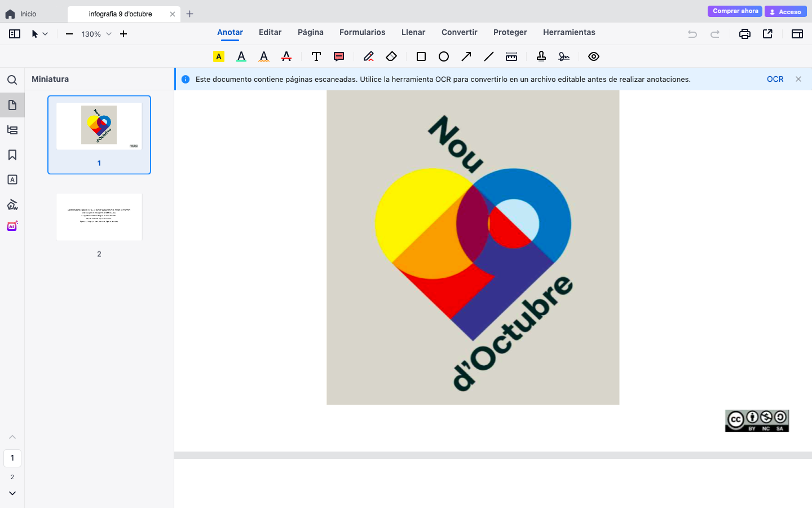Toggle annotation visibility eye icon
Image resolution: width=812 pixels, height=508 pixels.
pos(594,56)
